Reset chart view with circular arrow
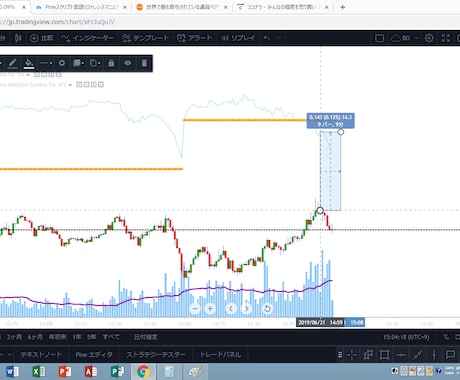The width and height of the screenshot is (460, 380). [267, 309]
